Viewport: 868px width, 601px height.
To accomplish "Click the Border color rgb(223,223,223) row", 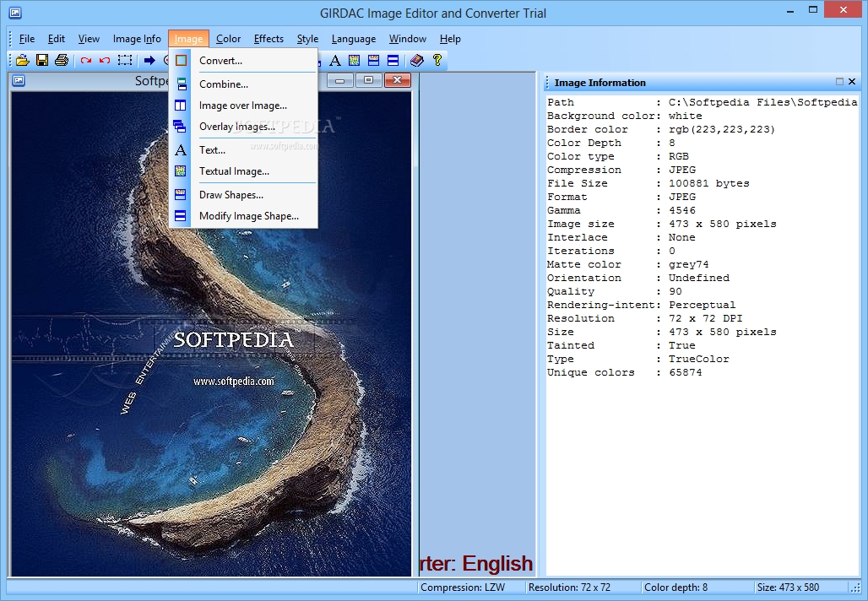I will pos(661,129).
